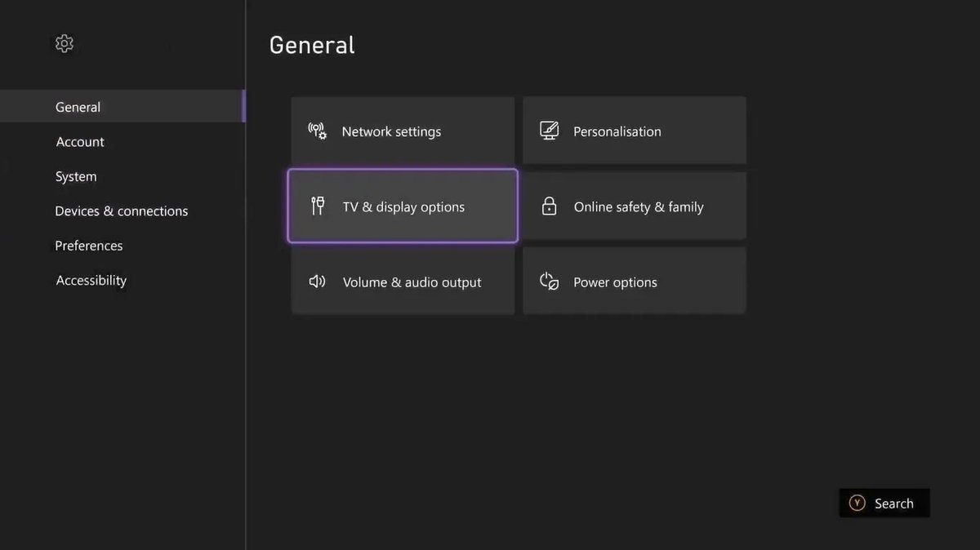Open the Preferences section
The height and width of the screenshot is (550, 980).
pyautogui.click(x=88, y=245)
